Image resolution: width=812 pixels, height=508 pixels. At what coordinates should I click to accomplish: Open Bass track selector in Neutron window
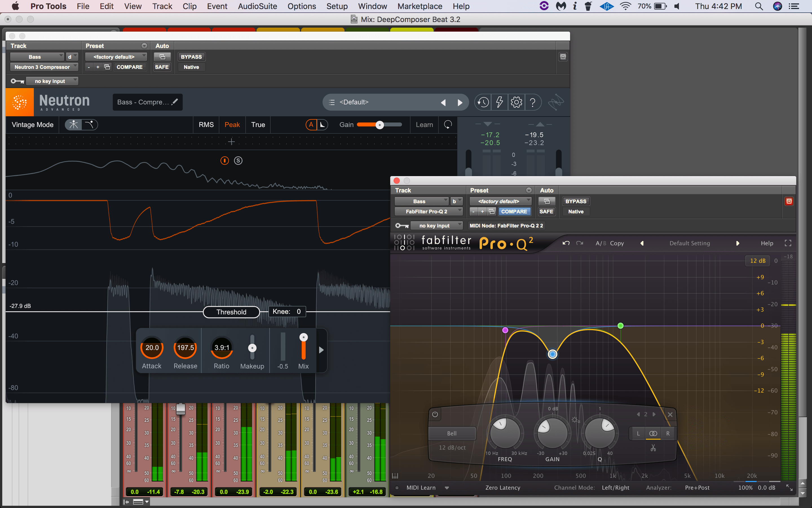pos(37,57)
